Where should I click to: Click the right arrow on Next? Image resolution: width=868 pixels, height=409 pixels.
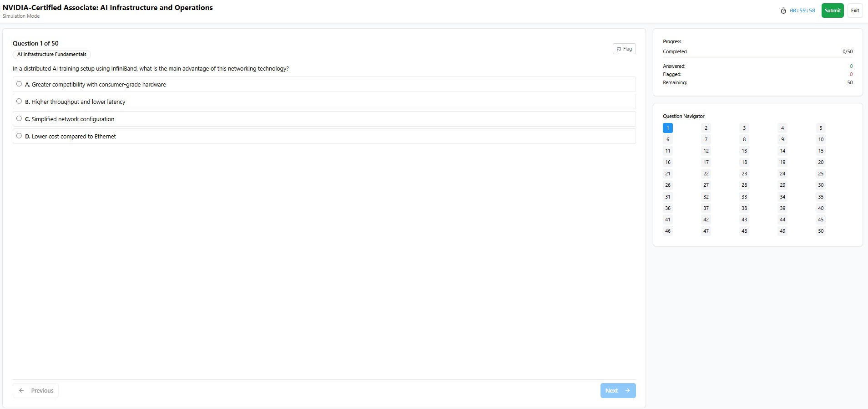coord(627,390)
